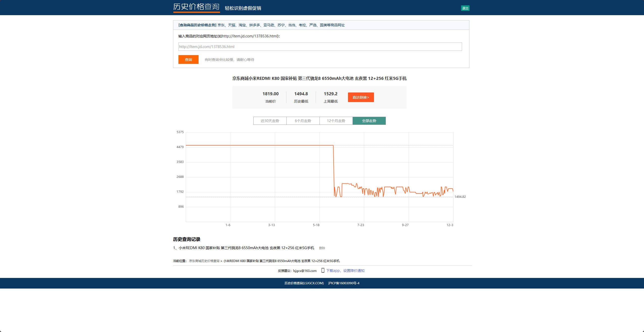Click the phone icon beside 下载app
The height and width of the screenshot is (332, 644).
pos(323,270)
